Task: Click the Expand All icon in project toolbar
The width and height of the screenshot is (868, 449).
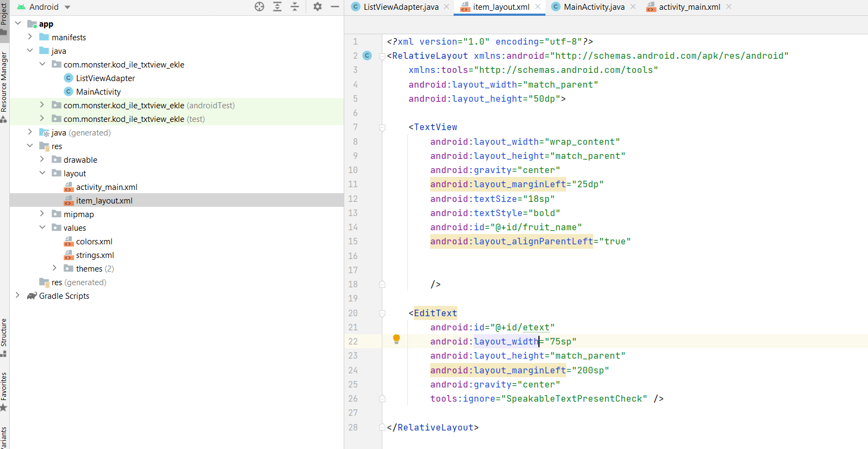Action: pos(277,7)
